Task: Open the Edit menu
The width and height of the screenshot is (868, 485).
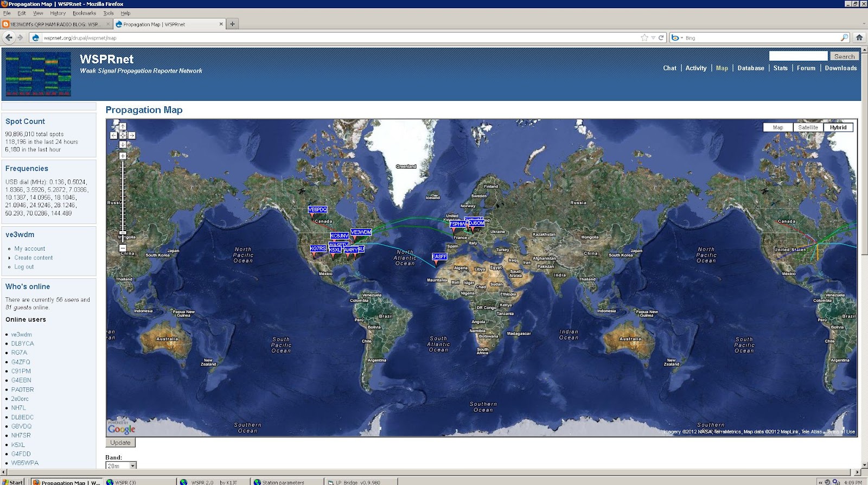Action: [22, 13]
